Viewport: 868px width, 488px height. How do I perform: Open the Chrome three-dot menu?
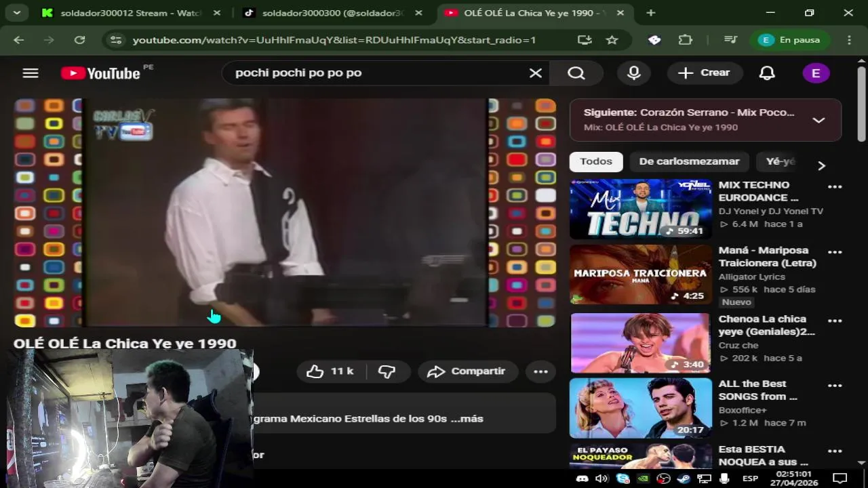[x=849, y=40]
